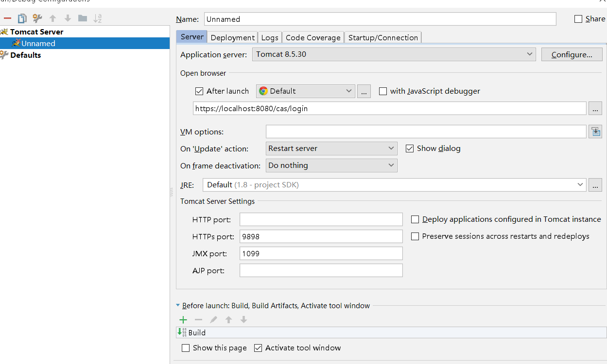
Task: Switch to the Deployment tab
Action: (232, 37)
